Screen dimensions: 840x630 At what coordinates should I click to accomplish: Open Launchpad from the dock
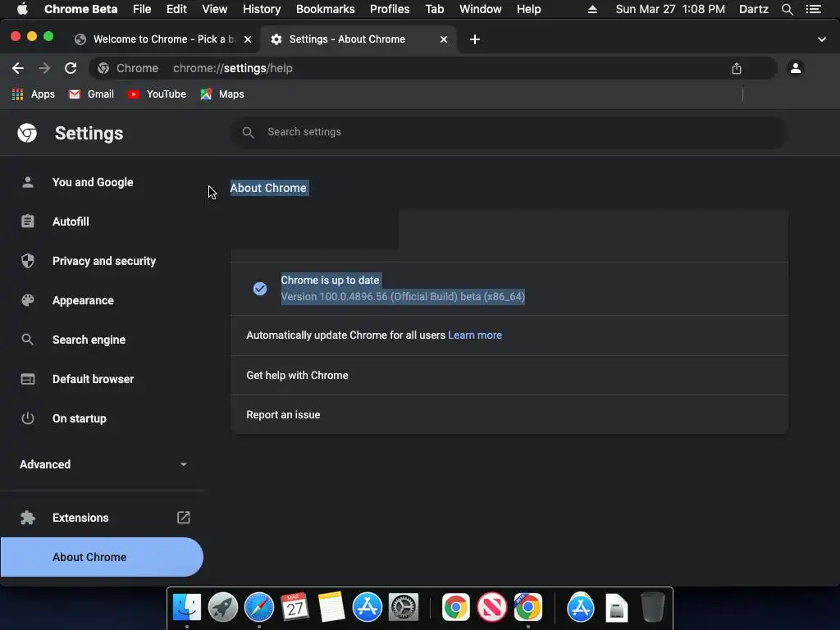click(222, 607)
